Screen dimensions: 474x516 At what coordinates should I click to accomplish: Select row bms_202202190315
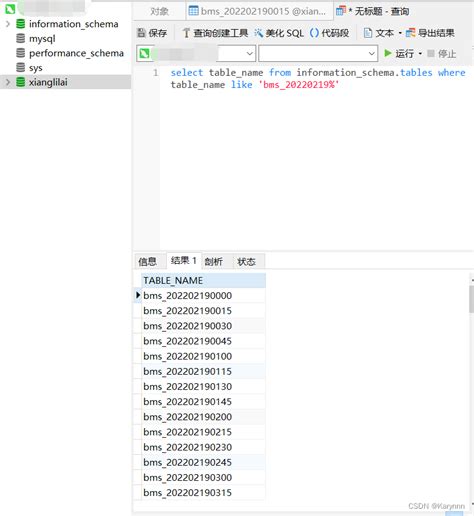[204, 493]
